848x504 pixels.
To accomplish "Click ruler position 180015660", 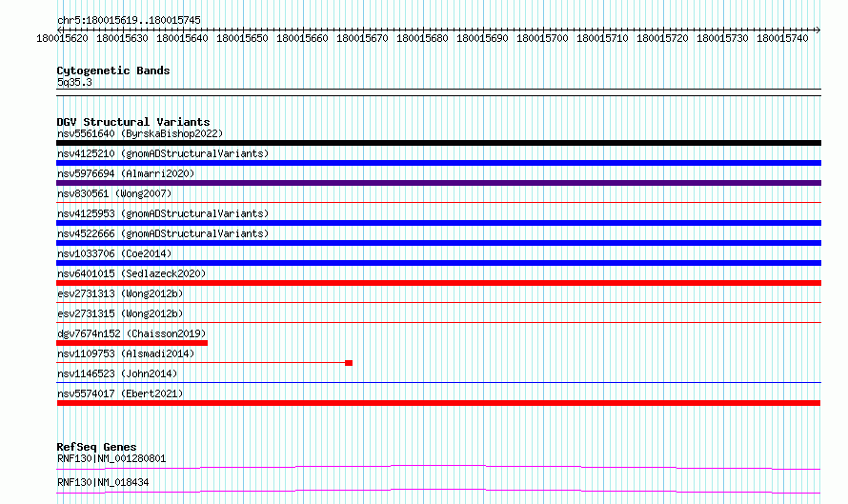I will (x=302, y=38).
